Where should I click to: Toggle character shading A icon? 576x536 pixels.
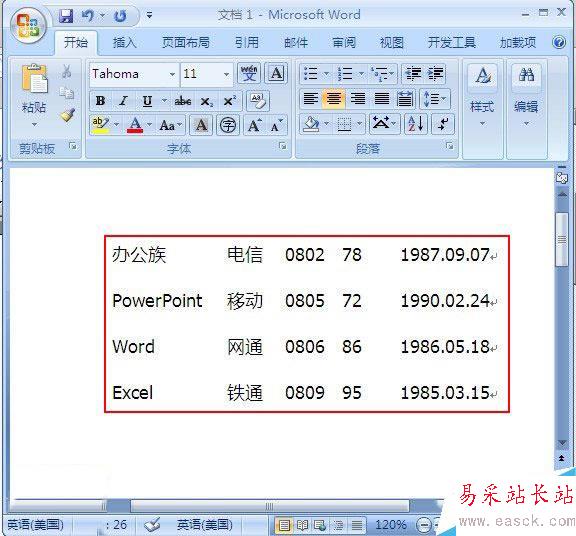tap(201, 125)
